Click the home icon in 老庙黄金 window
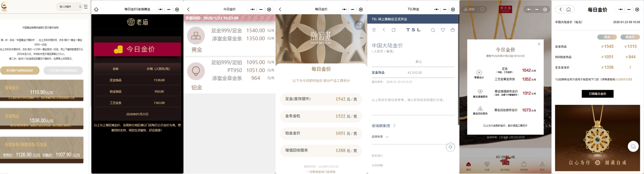This screenshot has width=644, height=174. coord(96,9)
